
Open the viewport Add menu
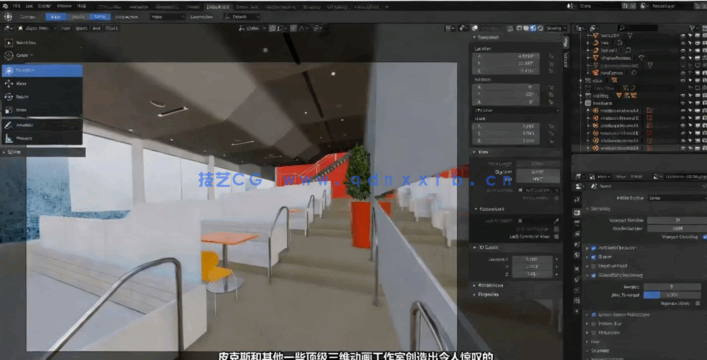[x=96, y=28]
